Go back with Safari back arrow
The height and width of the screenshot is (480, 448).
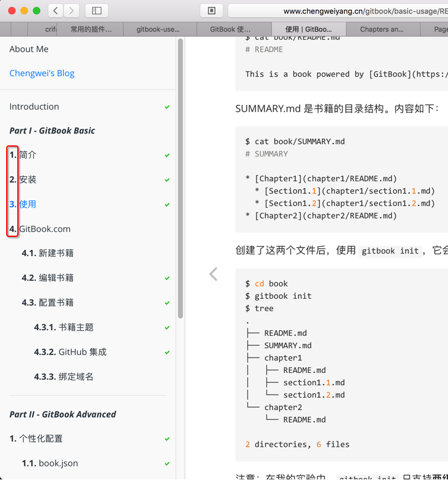[x=56, y=11]
